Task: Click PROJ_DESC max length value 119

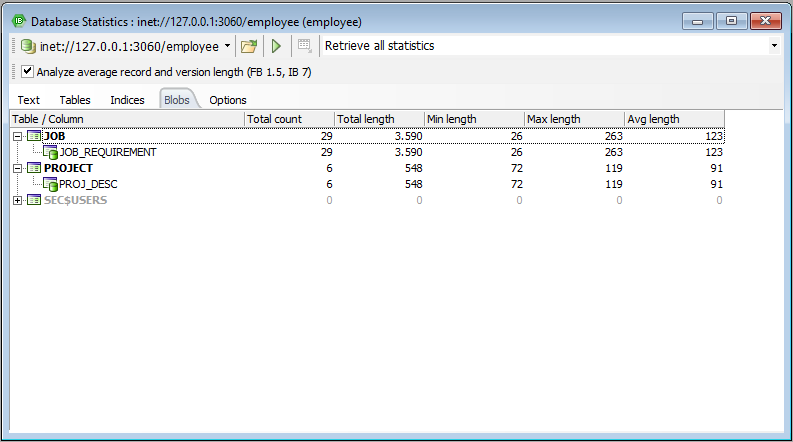Action: tap(614, 184)
